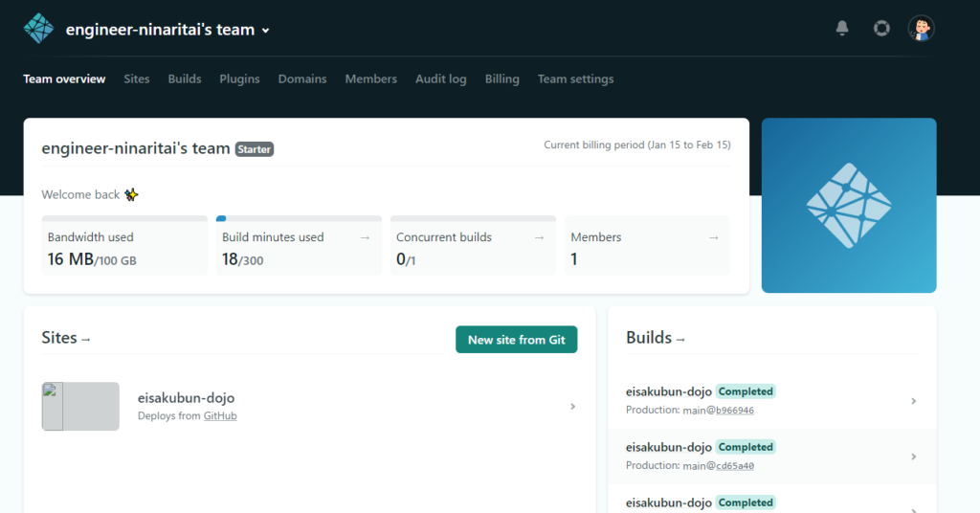Open build cd65a40 details chevron
The width and height of the screenshot is (980, 513).
[x=914, y=457]
